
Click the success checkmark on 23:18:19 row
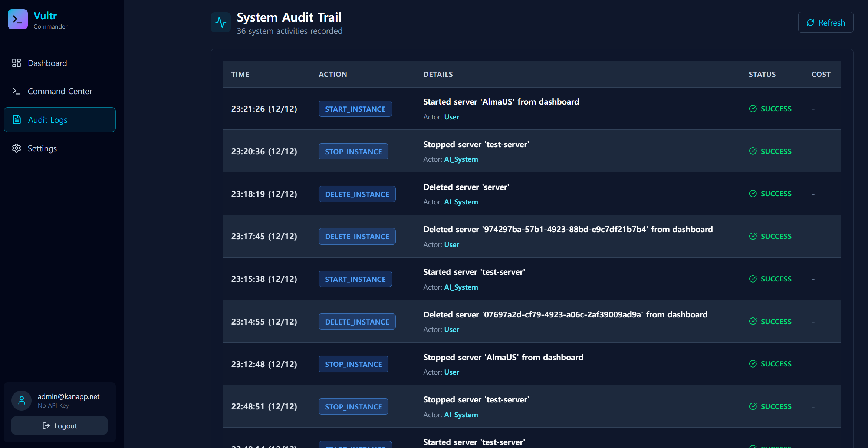click(x=753, y=194)
